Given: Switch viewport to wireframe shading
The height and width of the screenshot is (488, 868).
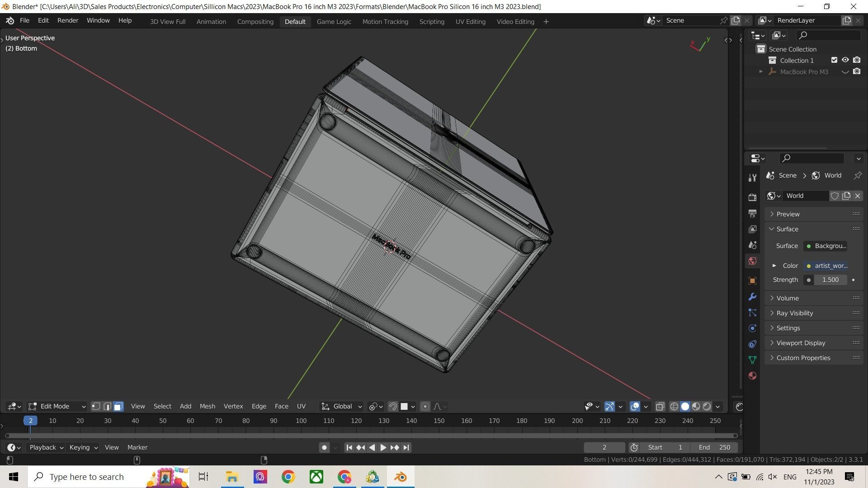Looking at the screenshot, I should pos(674,407).
